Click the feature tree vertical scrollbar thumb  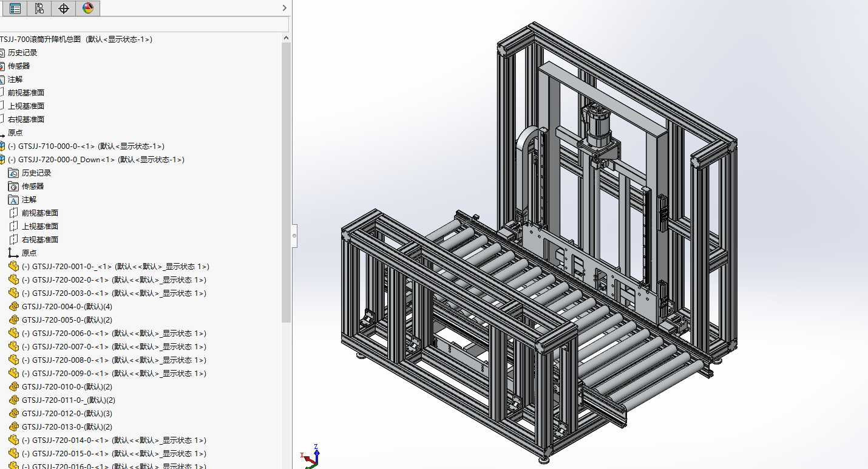(x=287, y=182)
